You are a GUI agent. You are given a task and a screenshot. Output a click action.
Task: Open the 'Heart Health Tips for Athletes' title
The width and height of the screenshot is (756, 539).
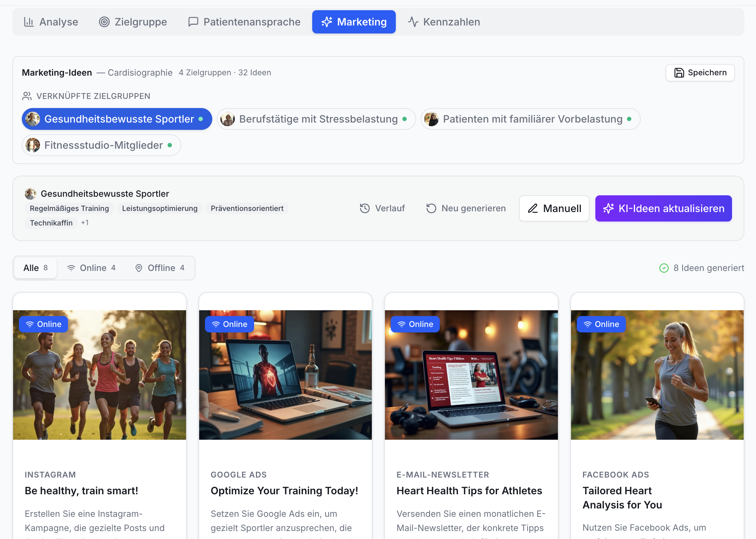[469, 491]
